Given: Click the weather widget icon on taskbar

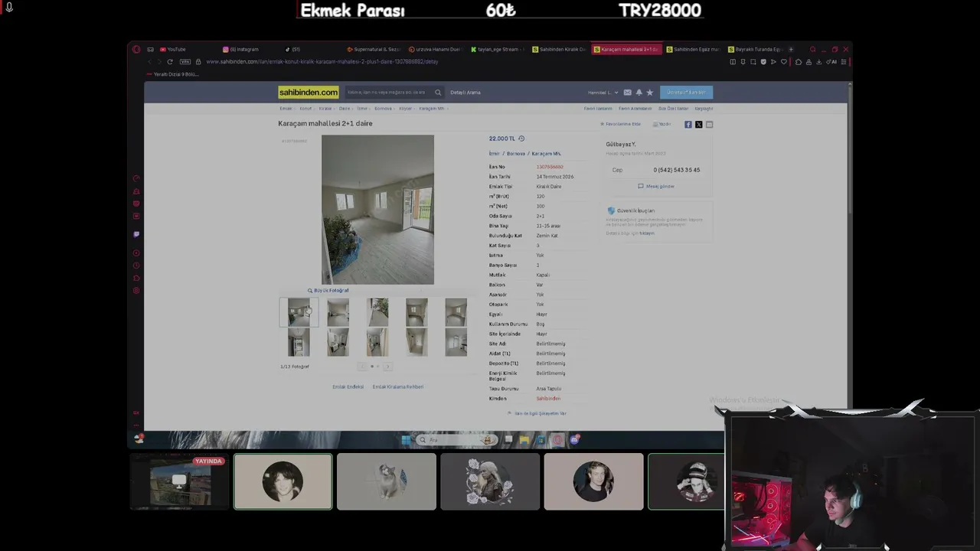Looking at the screenshot, I should 139,439.
